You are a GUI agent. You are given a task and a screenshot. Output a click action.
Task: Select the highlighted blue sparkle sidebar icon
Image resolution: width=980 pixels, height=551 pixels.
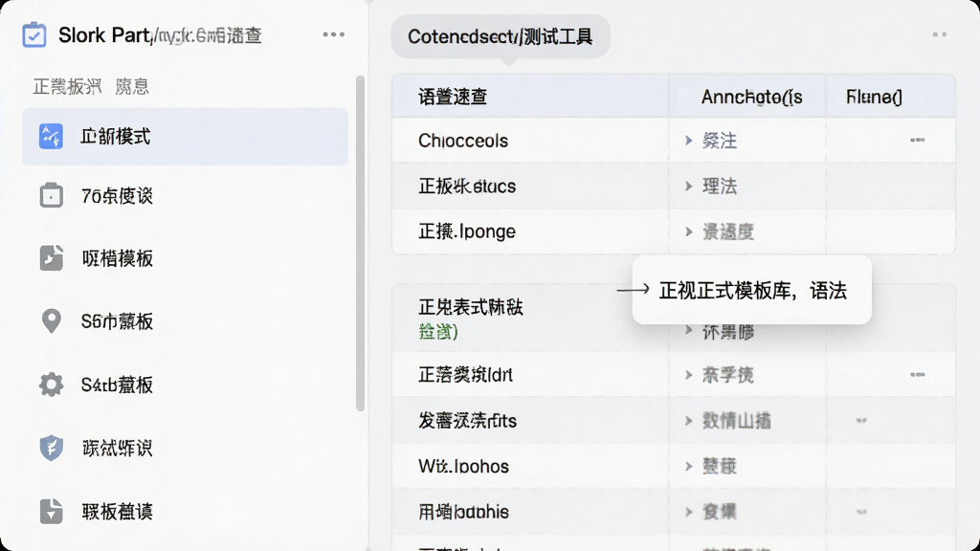(x=51, y=136)
